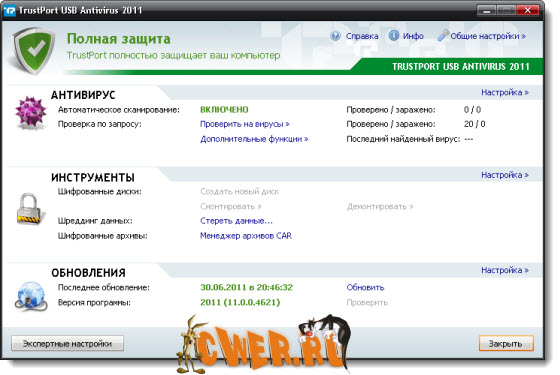The width and height of the screenshot is (560, 375).
Task: Click the greyed Проверить link under Обновить
Action: pos(367,302)
